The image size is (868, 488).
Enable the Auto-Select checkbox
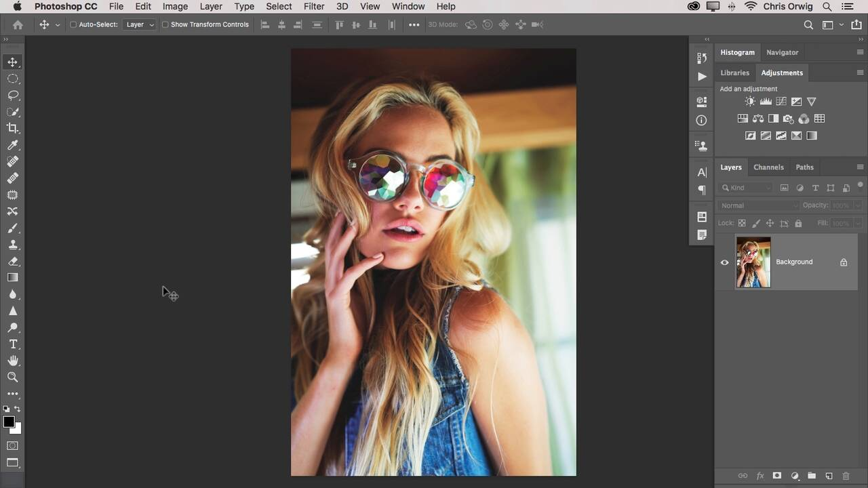[x=73, y=24]
